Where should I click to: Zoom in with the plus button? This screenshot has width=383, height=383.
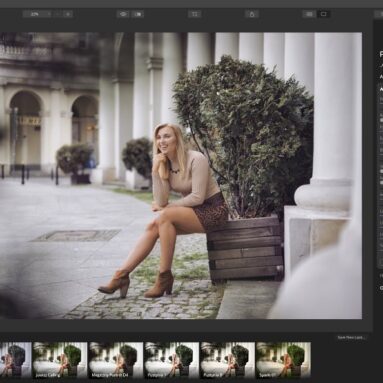pyautogui.click(x=68, y=14)
